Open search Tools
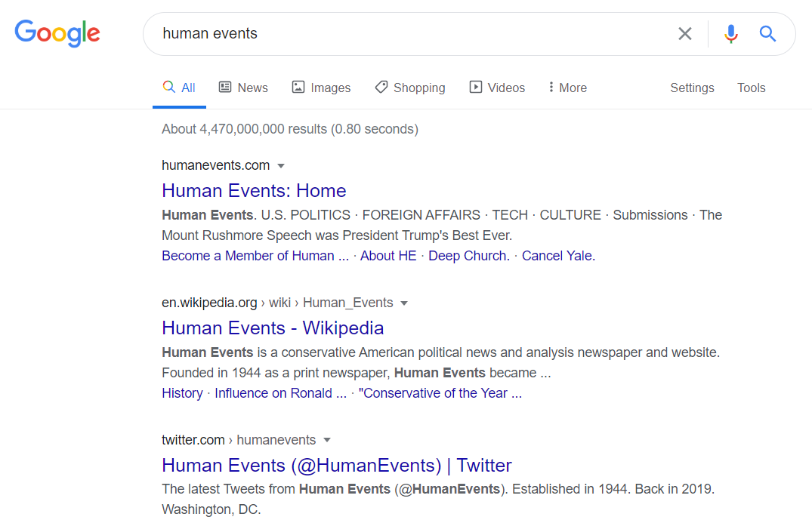The image size is (812, 523). (751, 88)
